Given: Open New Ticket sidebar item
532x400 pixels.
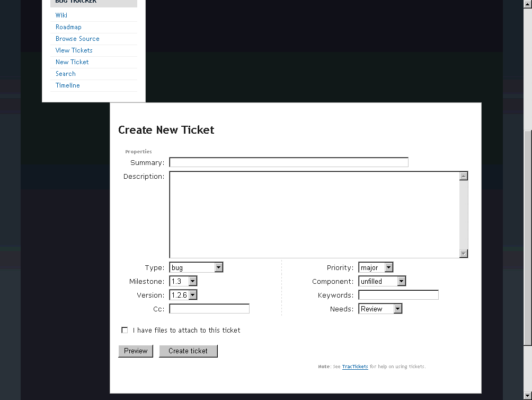Looking at the screenshot, I should [72, 62].
